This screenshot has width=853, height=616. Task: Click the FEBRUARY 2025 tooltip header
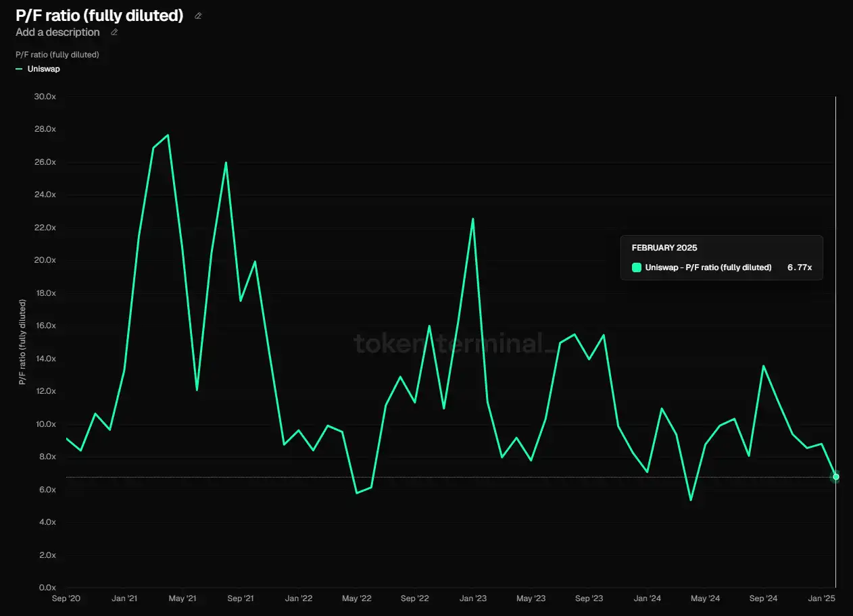(x=664, y=248)
